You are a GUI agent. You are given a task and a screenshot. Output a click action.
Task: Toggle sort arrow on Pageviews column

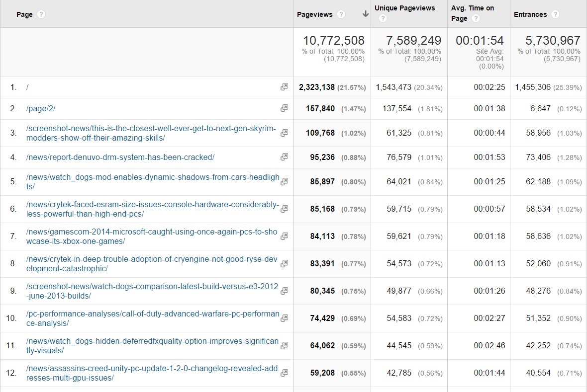(x=366, y=14)
